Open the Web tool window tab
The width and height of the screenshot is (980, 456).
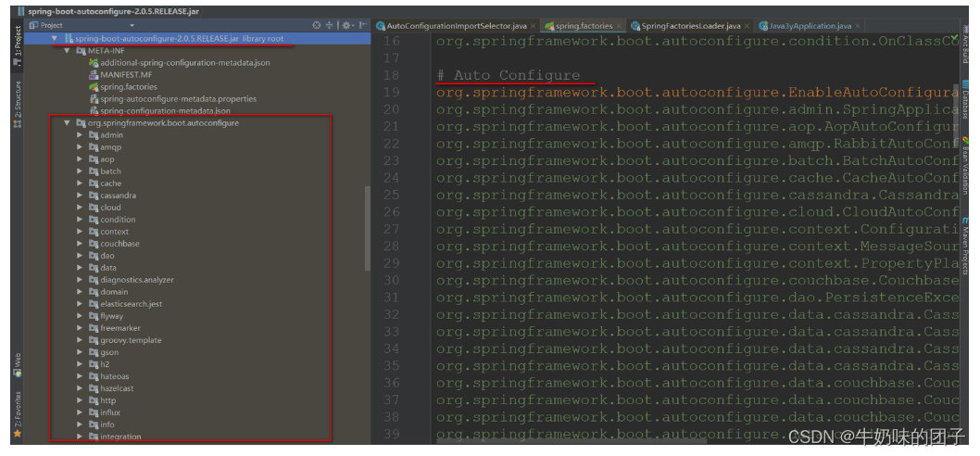pyautogui.click(x=18, y=365)
